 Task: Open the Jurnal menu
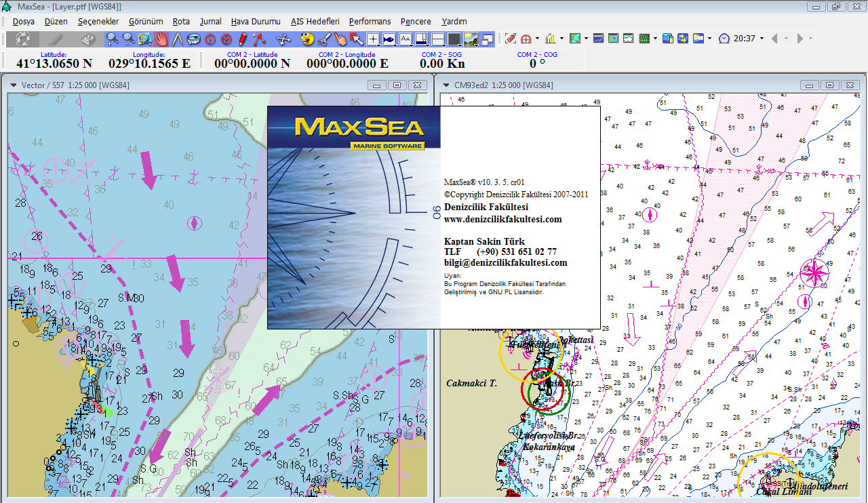(211, 21)
